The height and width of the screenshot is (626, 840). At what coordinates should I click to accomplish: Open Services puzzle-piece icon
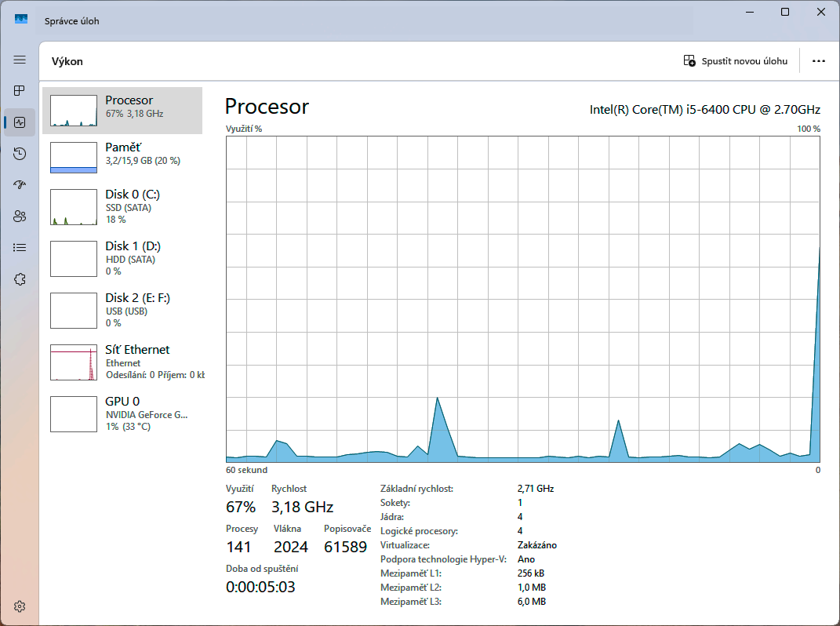[20, 279]
